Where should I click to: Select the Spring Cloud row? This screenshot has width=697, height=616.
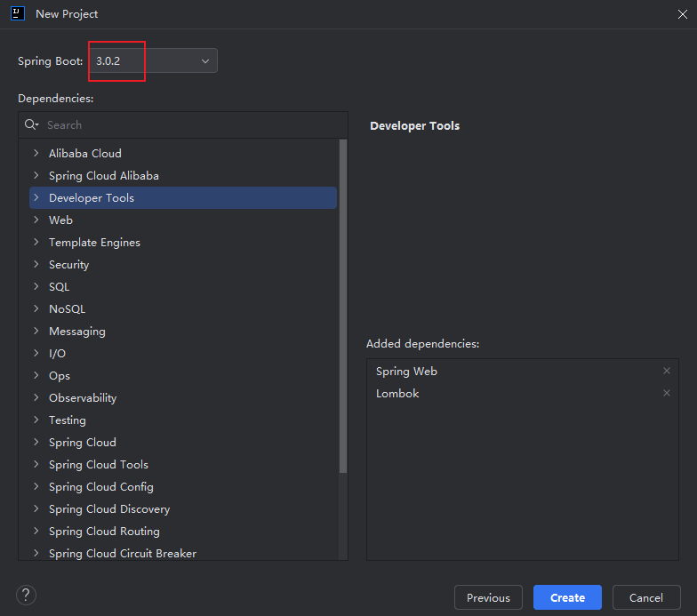pyautogui.click(x=183, y=443)
